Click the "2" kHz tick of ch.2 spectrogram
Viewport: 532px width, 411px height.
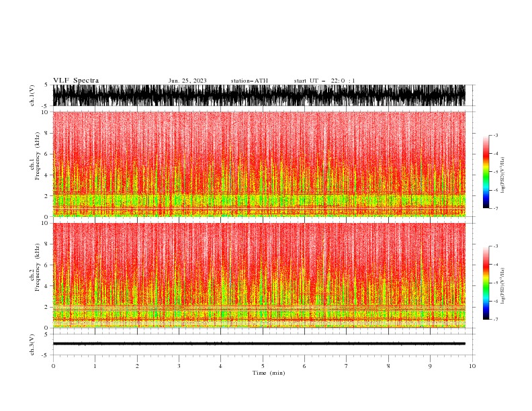(47, 307)
